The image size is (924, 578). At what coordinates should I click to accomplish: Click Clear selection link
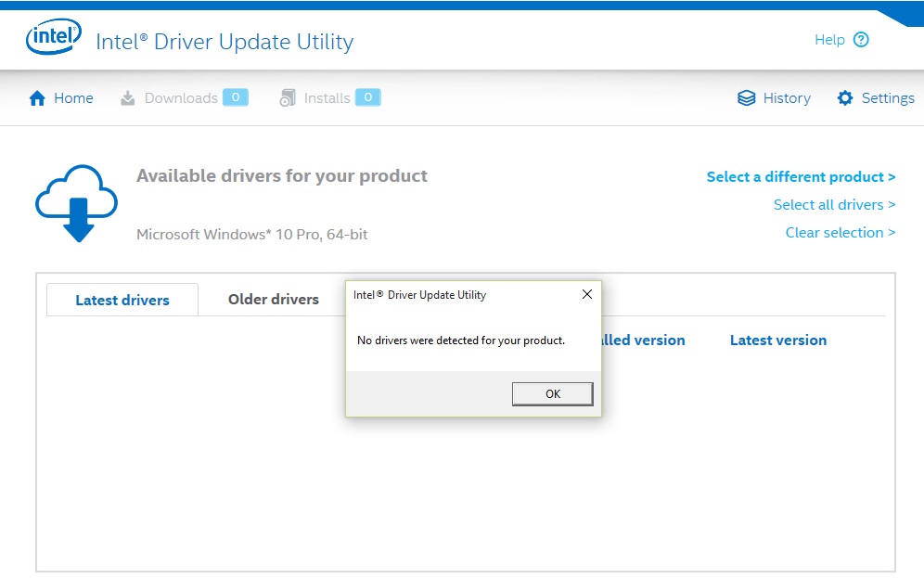[x=841, y=233]
